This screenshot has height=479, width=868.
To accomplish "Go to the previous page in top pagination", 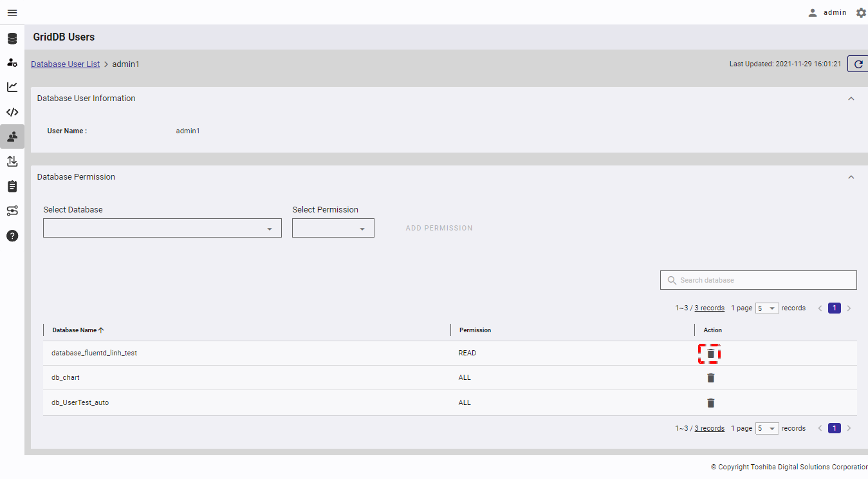I will coord(820,308).
